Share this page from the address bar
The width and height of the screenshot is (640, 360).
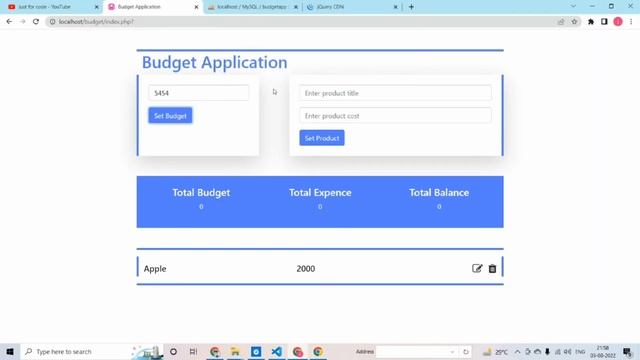point(561,22)
